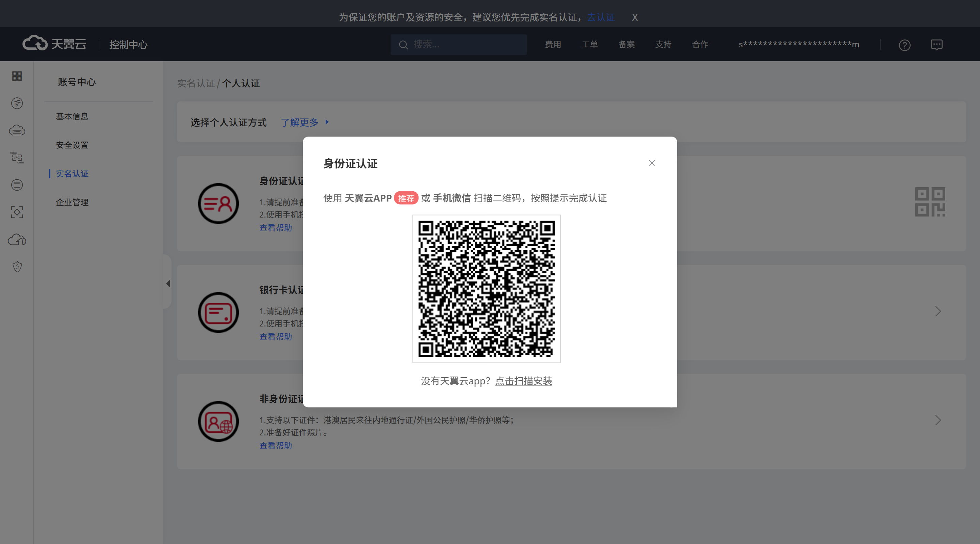The width and height of the screenshot is (980, 544).
Task: Click arrow next to 了解更多
Action: pos(327,122)
